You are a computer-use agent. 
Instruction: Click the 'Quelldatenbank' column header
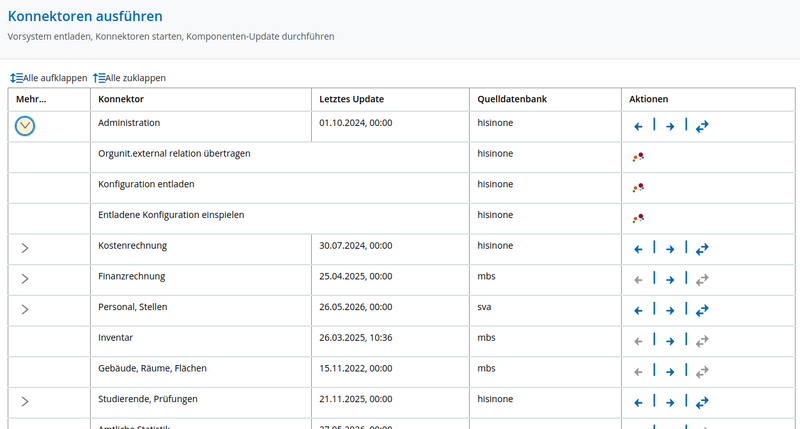(512, 99)
